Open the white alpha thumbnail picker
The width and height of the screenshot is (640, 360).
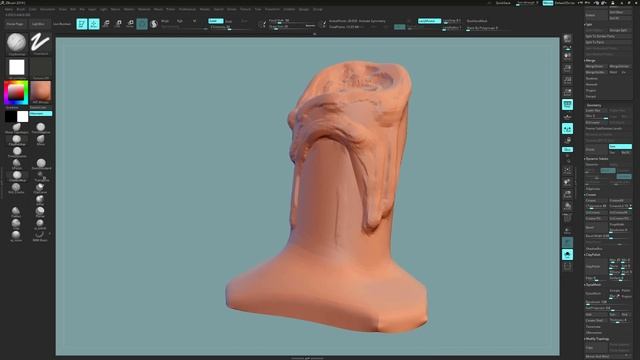click(16, 68)
